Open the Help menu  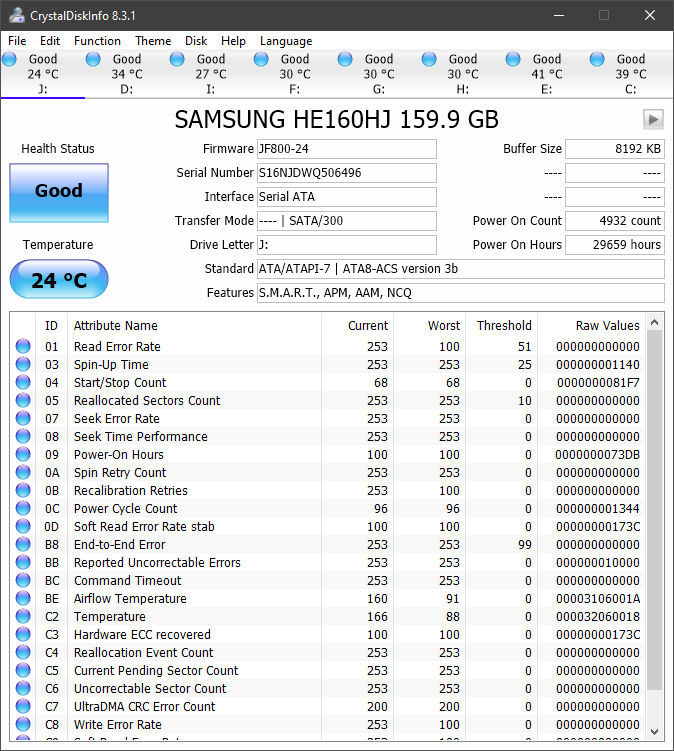[233, 41]
